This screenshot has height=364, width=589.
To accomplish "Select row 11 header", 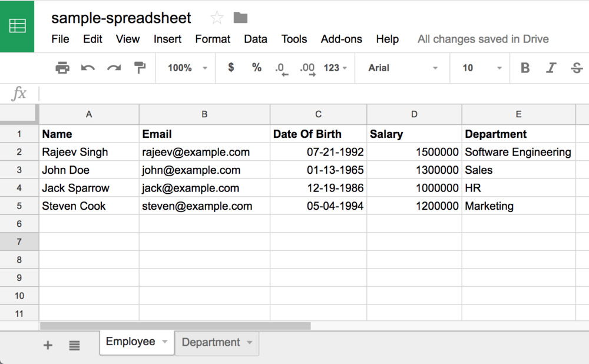I will click(x=19, y=313).
